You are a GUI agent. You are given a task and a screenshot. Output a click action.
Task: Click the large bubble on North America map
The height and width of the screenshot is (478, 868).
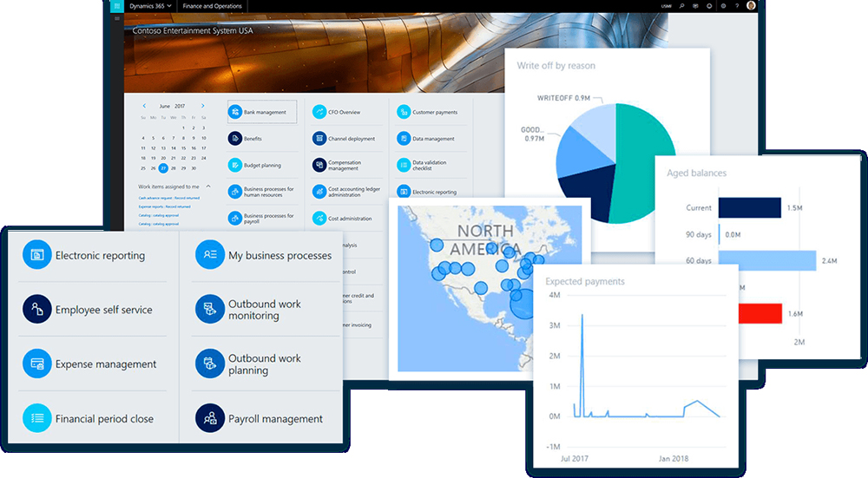(523, 304)
